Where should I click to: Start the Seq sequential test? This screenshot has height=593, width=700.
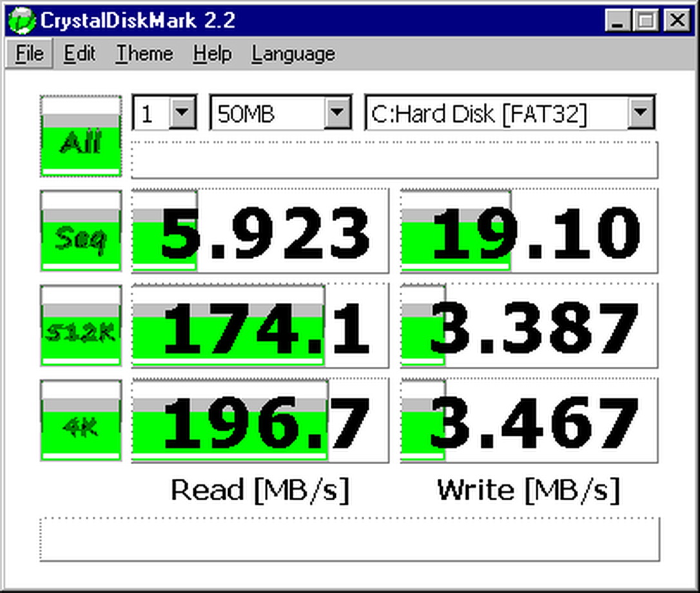pos(81,231)
